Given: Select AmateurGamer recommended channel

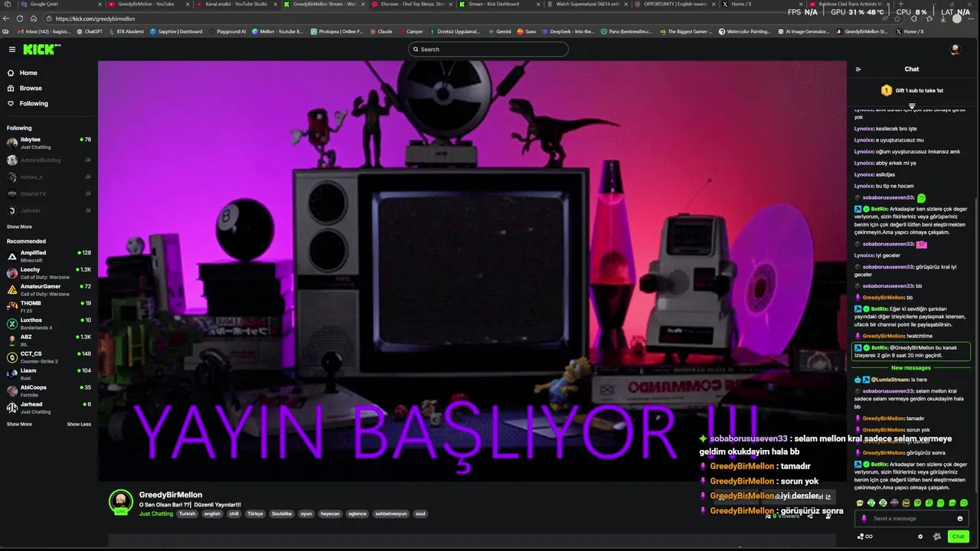Looking at the screenshot, I should pyautogui.click(x=48, y=290).
